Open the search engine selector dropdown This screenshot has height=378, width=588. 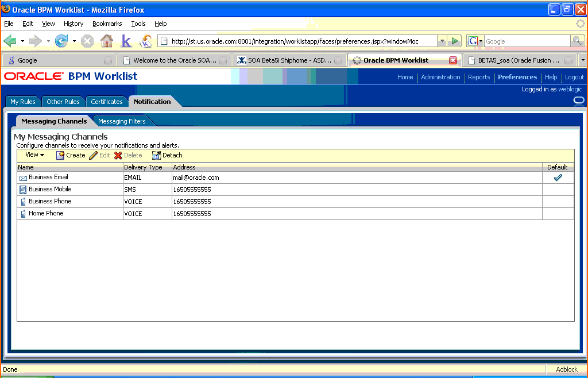[481, 41]
